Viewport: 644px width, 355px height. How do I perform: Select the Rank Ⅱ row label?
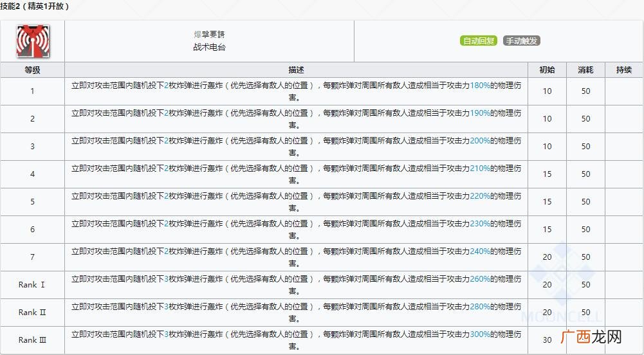coord(32,313)
